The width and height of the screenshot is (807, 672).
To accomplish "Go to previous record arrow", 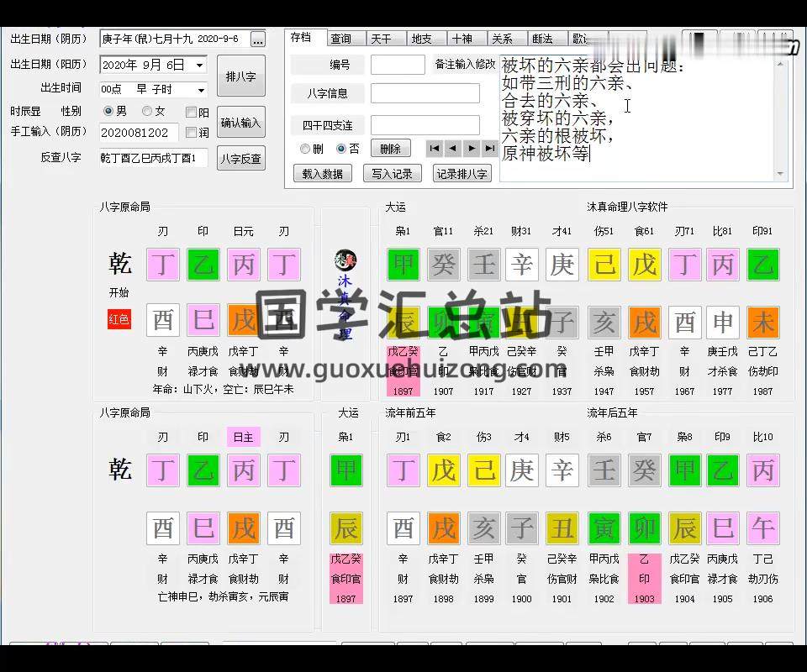I will pyautogui.click(x=452, y=149).
